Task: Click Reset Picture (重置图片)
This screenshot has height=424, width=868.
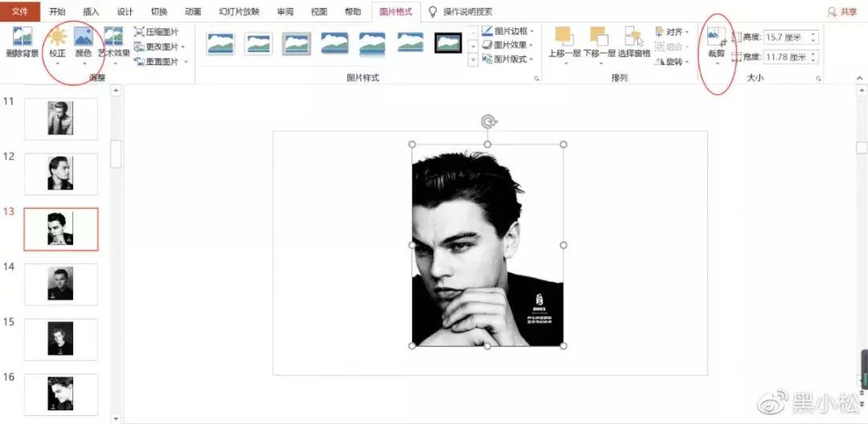Action: pos(161,61)
